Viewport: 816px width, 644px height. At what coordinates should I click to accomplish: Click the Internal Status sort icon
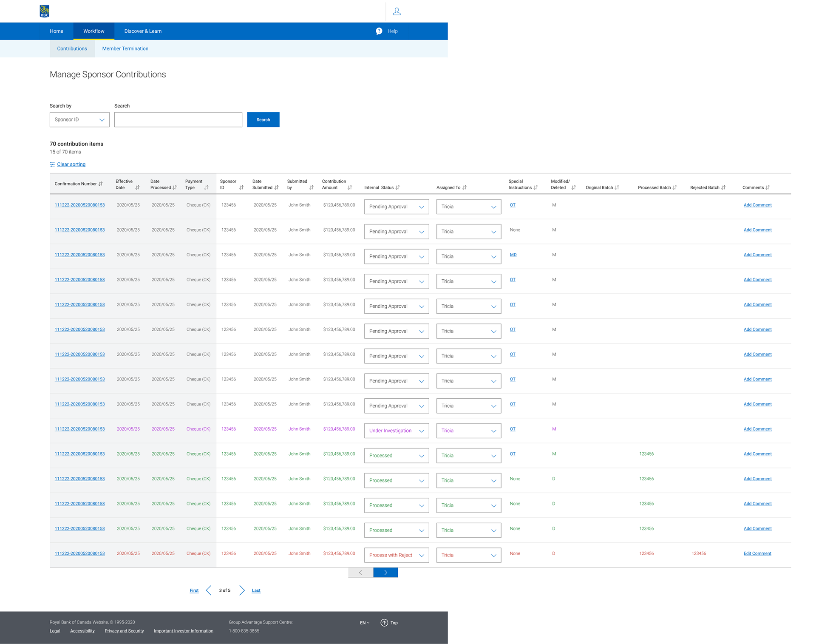398,187
